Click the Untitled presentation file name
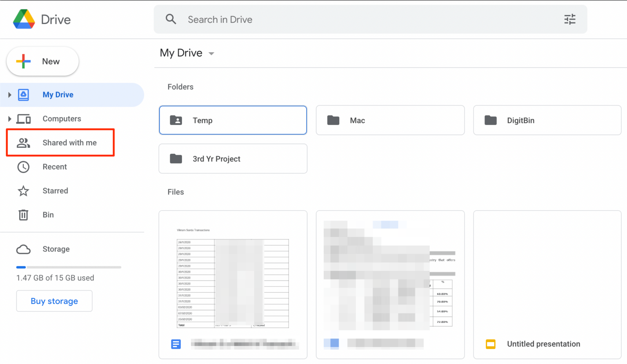 tap(543, 344)
